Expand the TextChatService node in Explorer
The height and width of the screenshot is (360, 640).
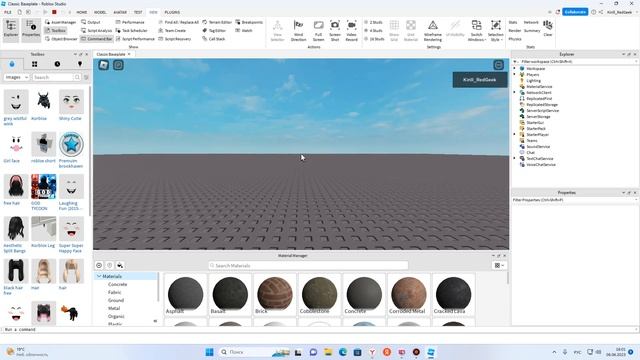(514, 158)
